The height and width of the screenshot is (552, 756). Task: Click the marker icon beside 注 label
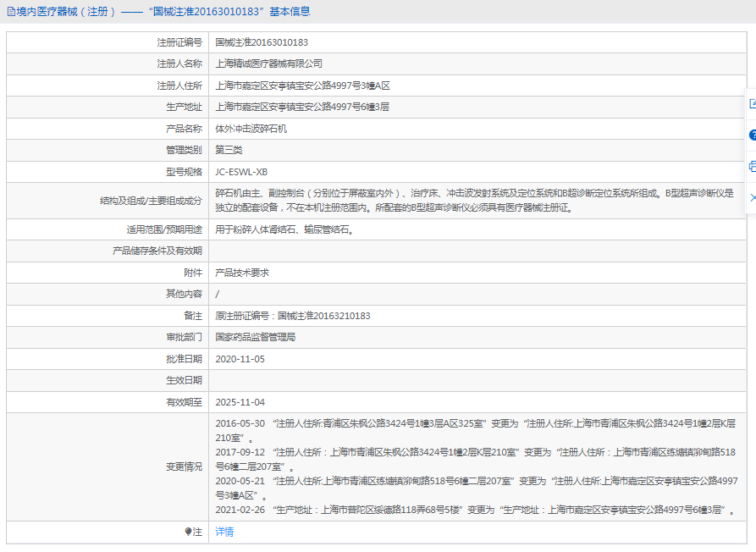188,532
